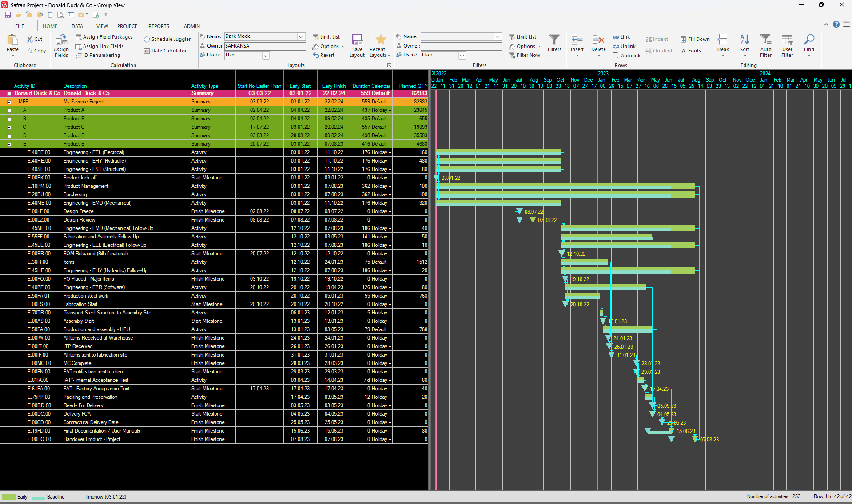Click the 07.08.23 milestone marker in Gantt

(695, 439)
